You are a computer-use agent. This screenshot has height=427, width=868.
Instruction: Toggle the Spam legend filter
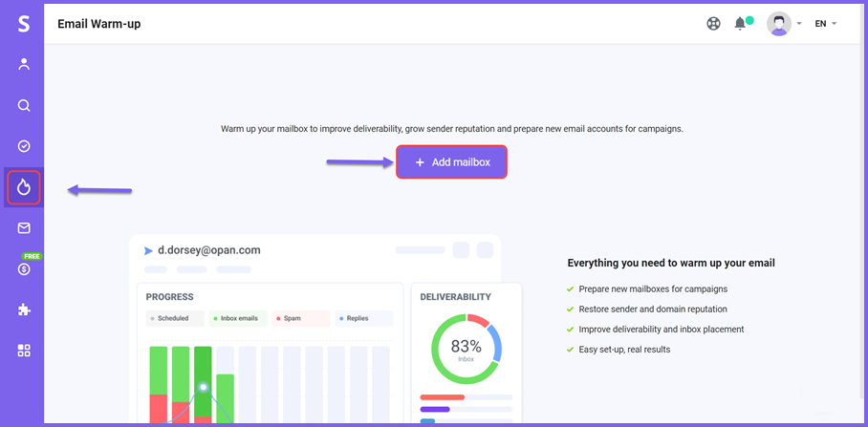(301, 319)
